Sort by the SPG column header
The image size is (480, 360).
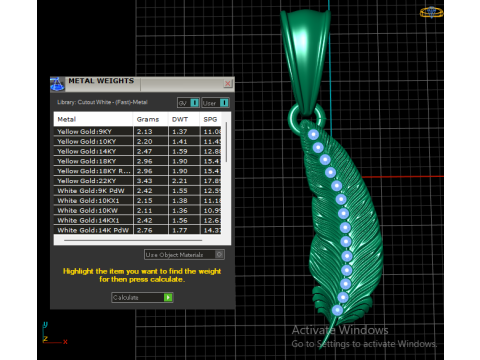point(211,119)
